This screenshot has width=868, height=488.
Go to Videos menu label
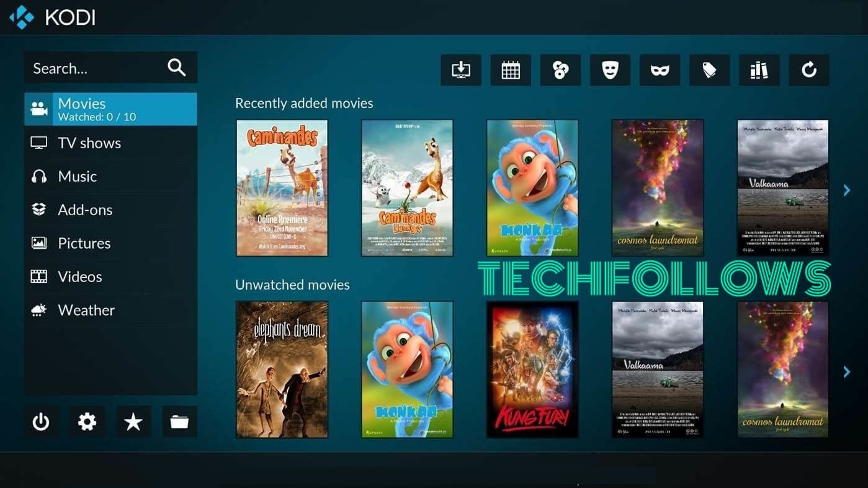[80, 277]
